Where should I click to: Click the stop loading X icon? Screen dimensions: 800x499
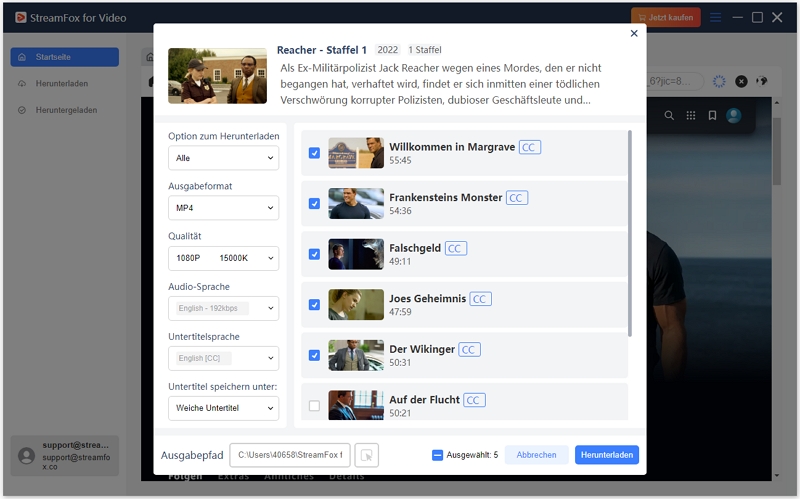741,81
